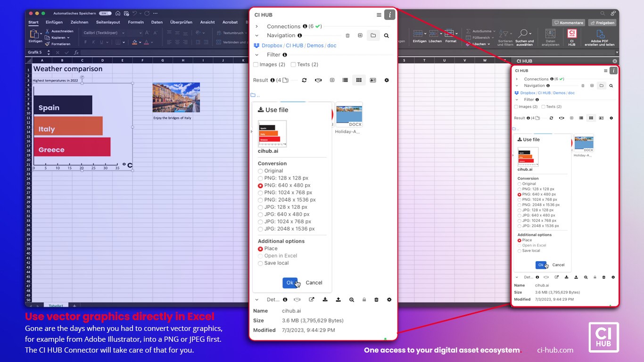Screen dimensions: 644x362
Task: Collapse Navigation section in enlarged panel
Action: pos(257,35)
